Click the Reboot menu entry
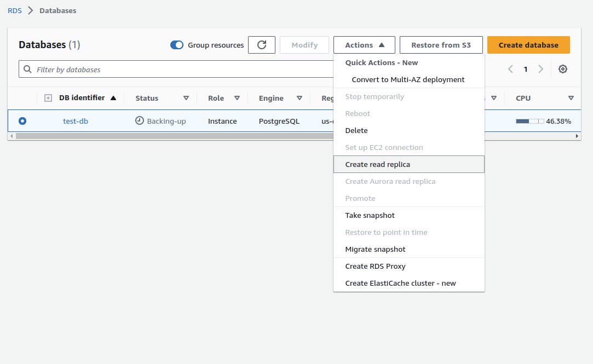593x364 pixels. click(409, 114)
